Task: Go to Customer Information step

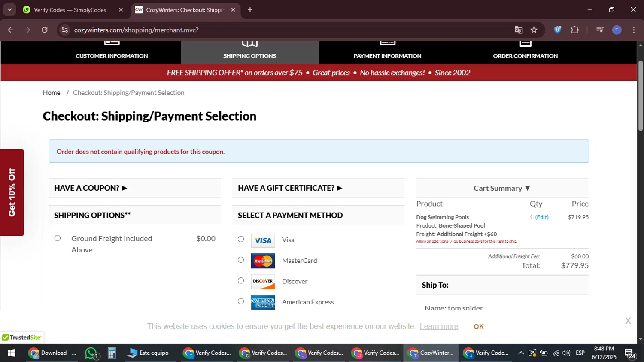Action: click(112, 52)
